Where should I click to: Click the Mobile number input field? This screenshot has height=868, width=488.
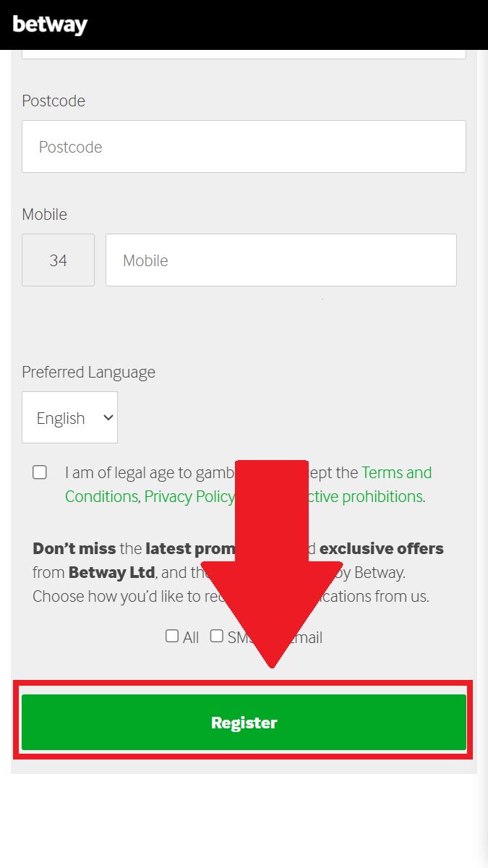pyautogui.click(x=281, y=260)
